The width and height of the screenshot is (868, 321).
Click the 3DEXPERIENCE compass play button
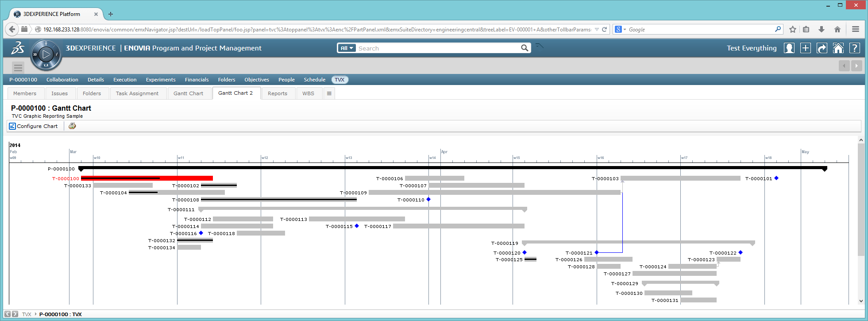(46, 54)
